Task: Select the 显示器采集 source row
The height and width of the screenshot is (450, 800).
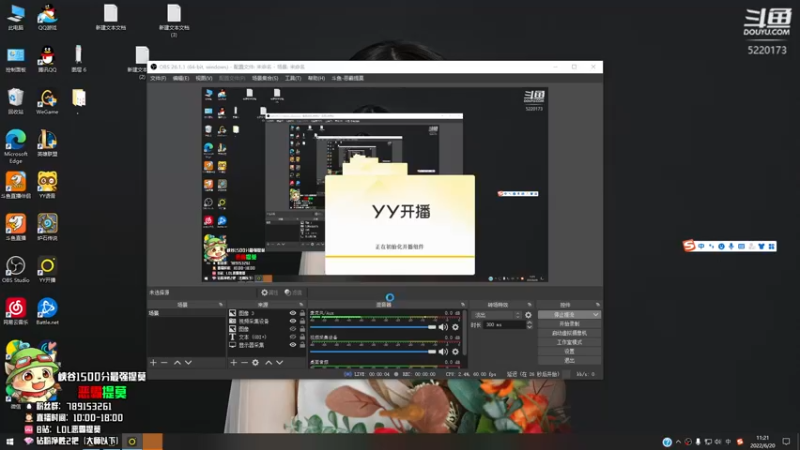Action: click(x=267, y=345)
